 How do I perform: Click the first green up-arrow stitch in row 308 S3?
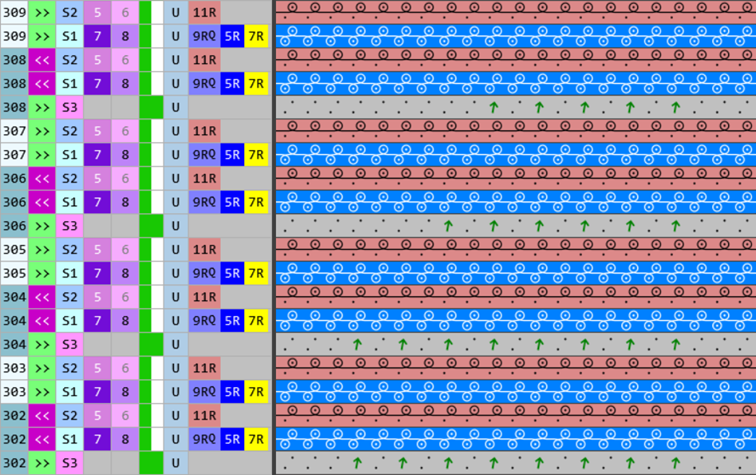[x=493, y=107]
